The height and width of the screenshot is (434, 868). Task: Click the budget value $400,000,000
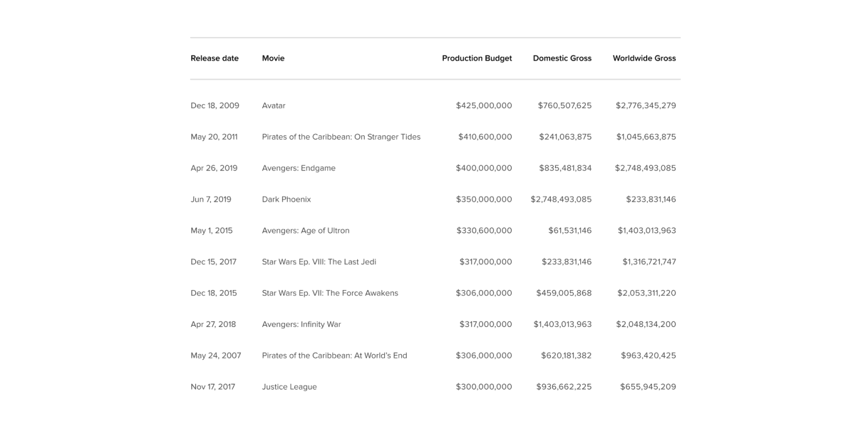484,168
